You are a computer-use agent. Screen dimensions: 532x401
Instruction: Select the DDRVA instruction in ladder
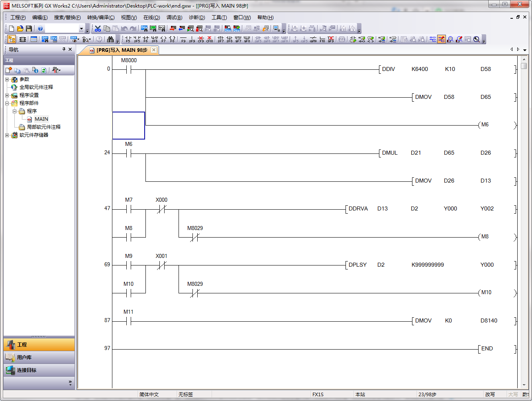click(358, 208)
